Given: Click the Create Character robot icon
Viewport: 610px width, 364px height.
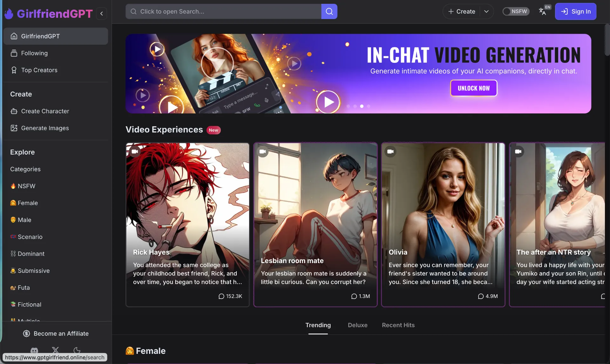Looking at the screenshot, I should (14, 111).
